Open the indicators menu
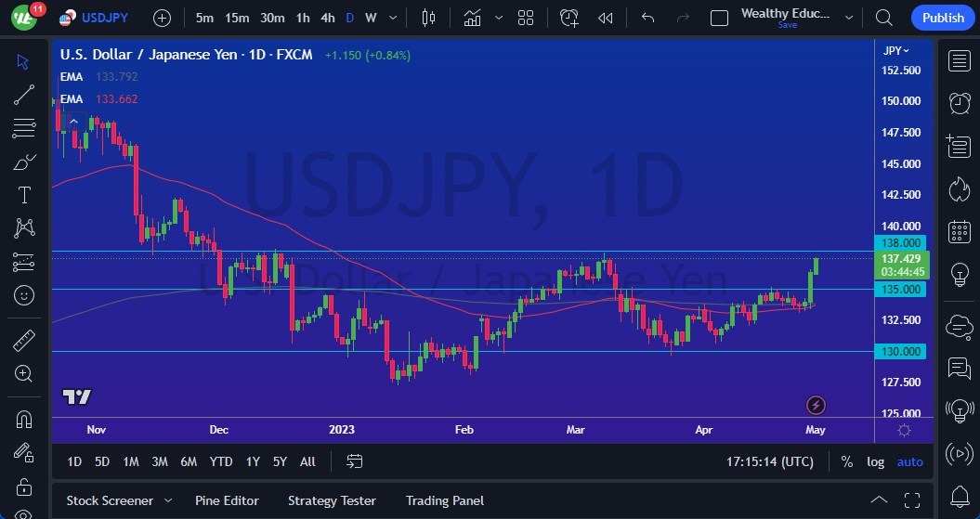 (473, 19)
